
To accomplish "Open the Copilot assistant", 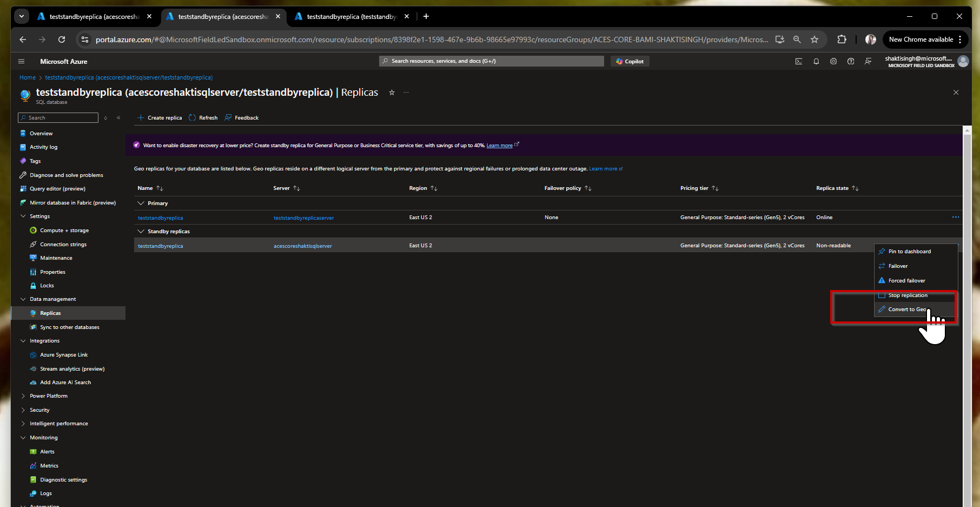I will point(629,61).
